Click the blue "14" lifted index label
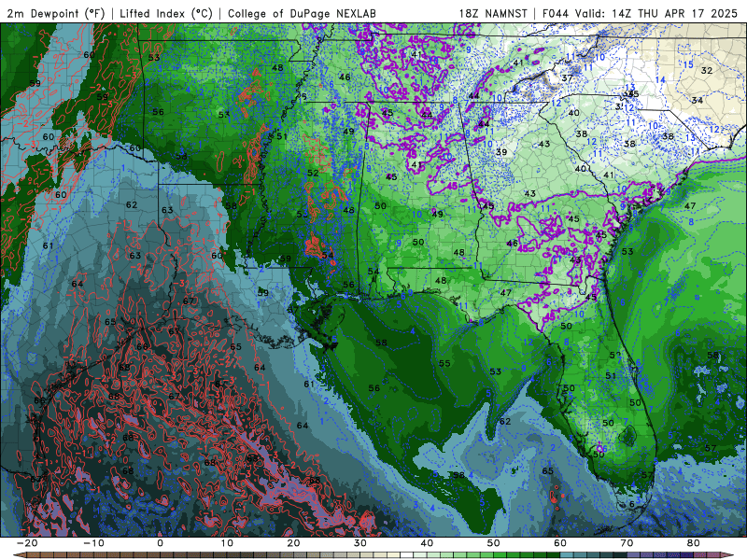This screenshot has height=560, width=747. tap(660, 80)
